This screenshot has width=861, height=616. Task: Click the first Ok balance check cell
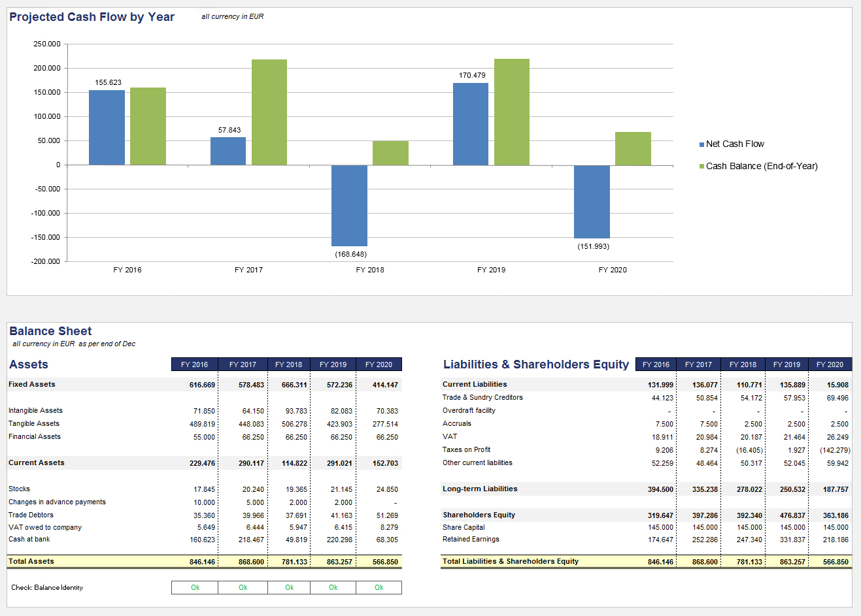click(x=195, y=587)
